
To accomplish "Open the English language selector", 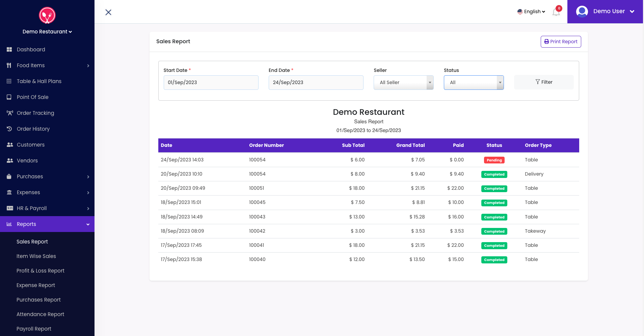I will (531, 11).
